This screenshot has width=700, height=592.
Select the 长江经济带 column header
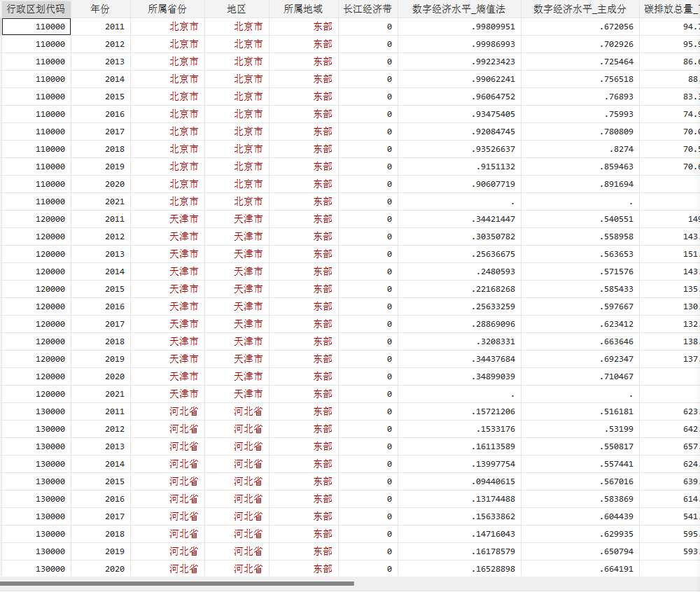click(x=367, y=9)
